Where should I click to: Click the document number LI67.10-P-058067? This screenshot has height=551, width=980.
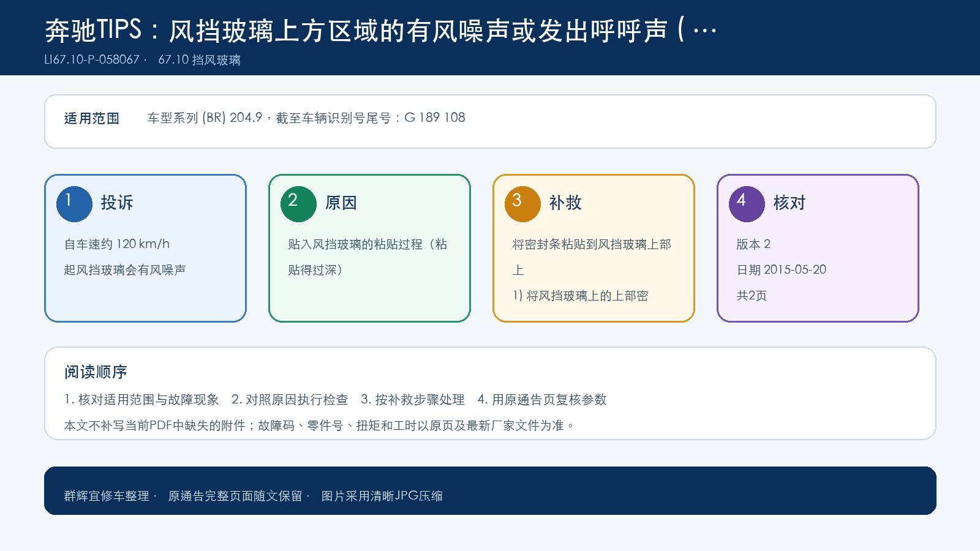point(92,60)
